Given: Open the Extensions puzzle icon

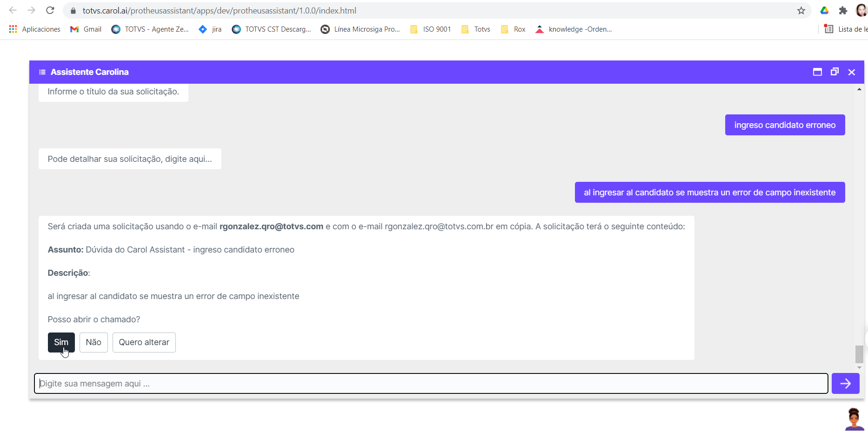Looking at the screenshot, I should click(843, 11).
